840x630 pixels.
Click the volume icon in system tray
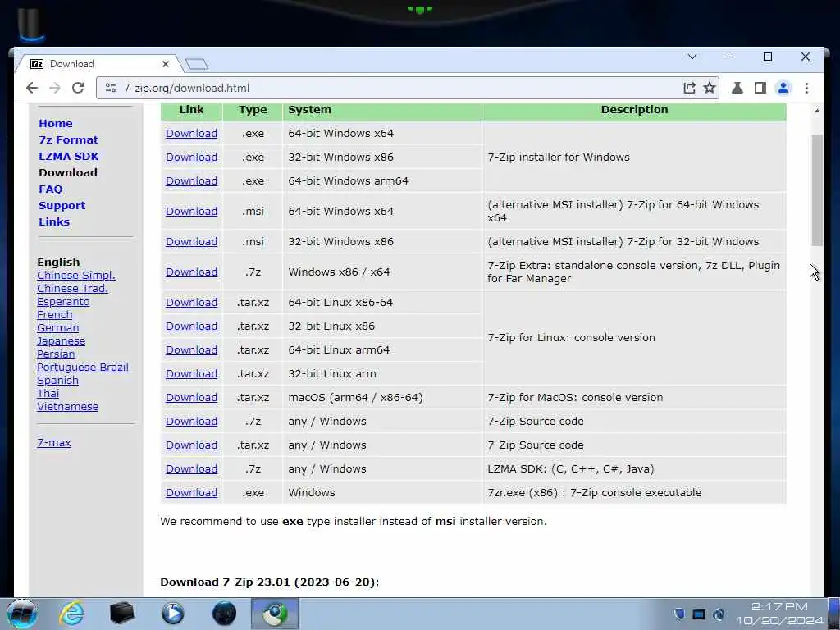pos(719,614)
